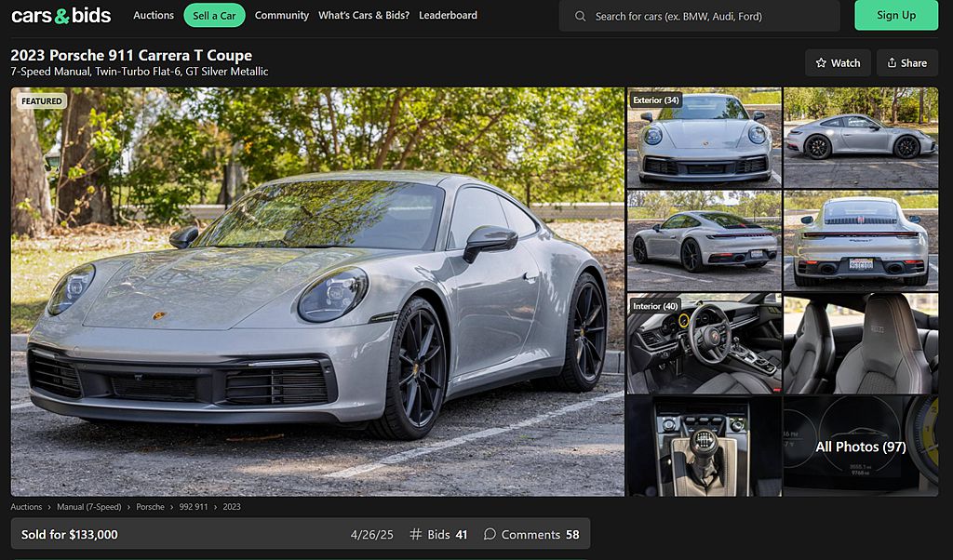Image resolution: width=953 pixels, height=560 pixels.
Task: Click the Sold for $133,000 text
Action: (x=69, y=535)
